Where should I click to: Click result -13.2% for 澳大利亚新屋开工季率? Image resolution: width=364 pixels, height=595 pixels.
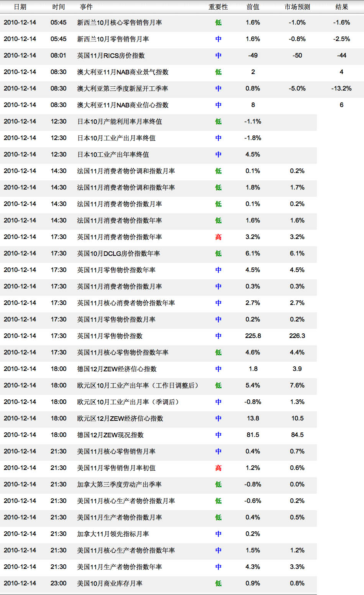tap(341, 89)
